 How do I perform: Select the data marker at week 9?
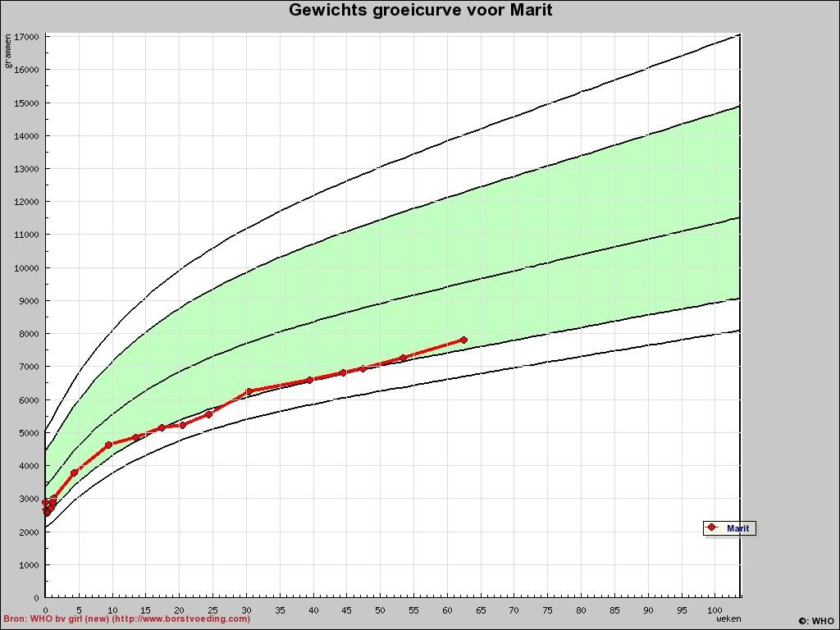pyautogui.click(x=108, y=445)
